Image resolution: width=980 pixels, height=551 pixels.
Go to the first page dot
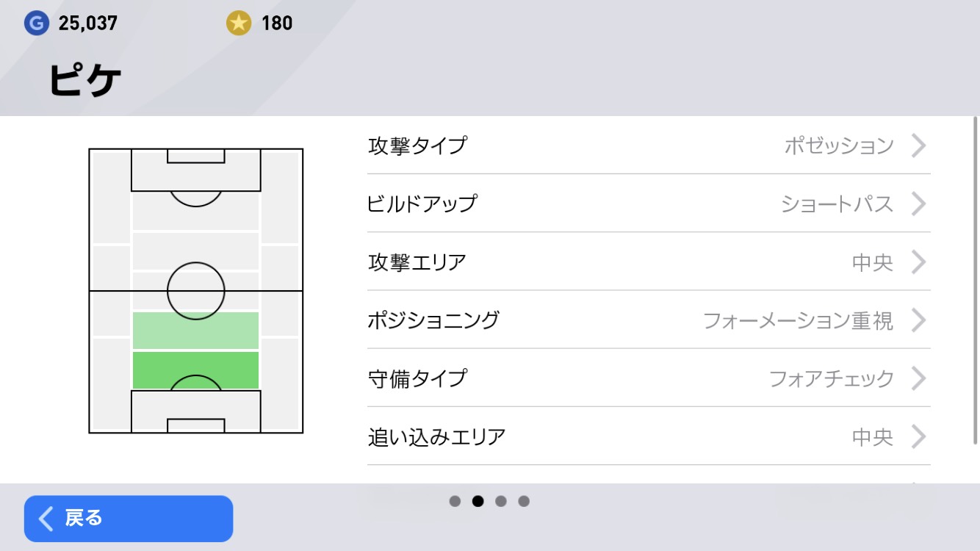tap(455, 501)
